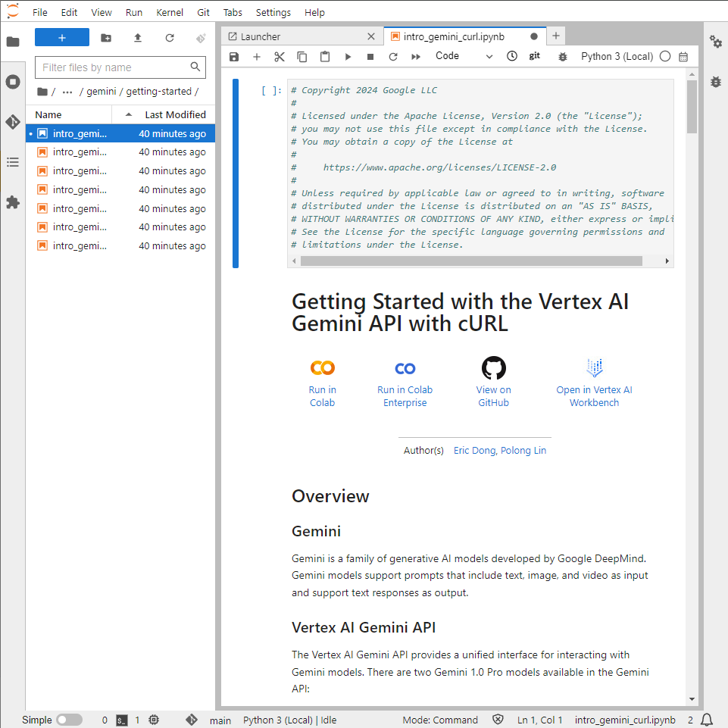
Task: Copy the selected cell
Action: pyautogui.click(x=302, y=57)
